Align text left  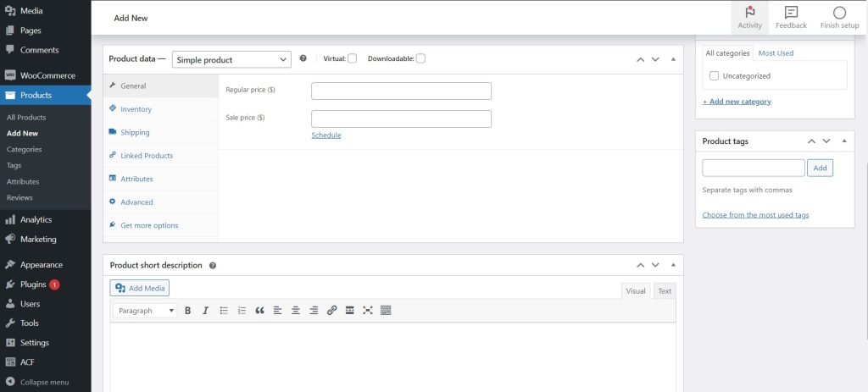(x=277, y=311)
